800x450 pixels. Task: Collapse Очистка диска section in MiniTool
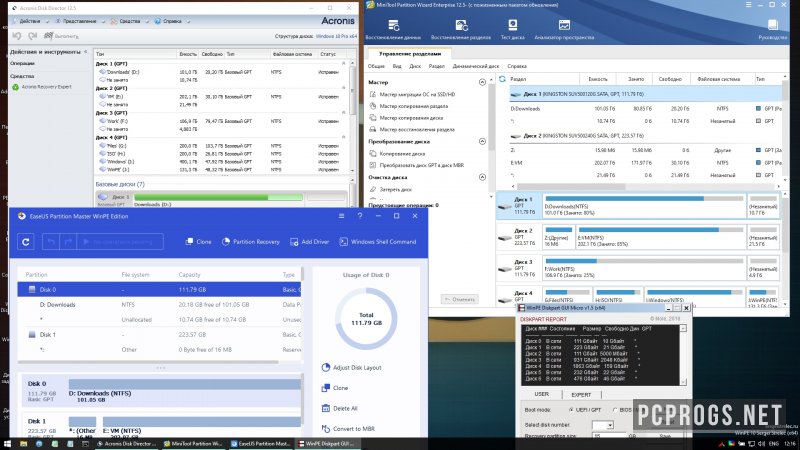click(482, 177)
